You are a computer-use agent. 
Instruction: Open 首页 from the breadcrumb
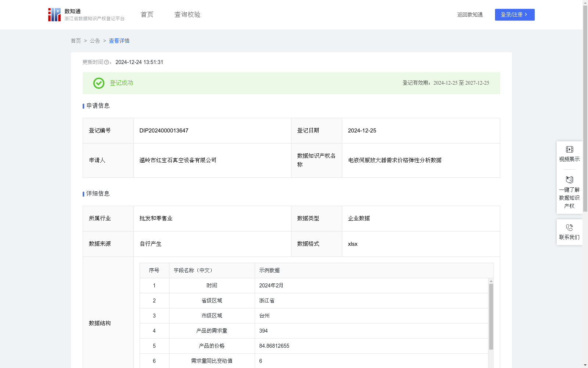point(76,41)
